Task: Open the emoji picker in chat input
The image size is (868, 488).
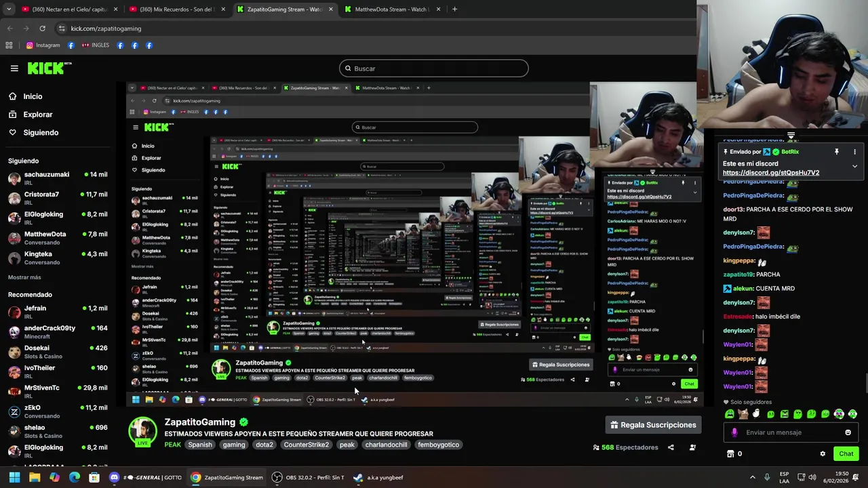Action: (848, 432)
